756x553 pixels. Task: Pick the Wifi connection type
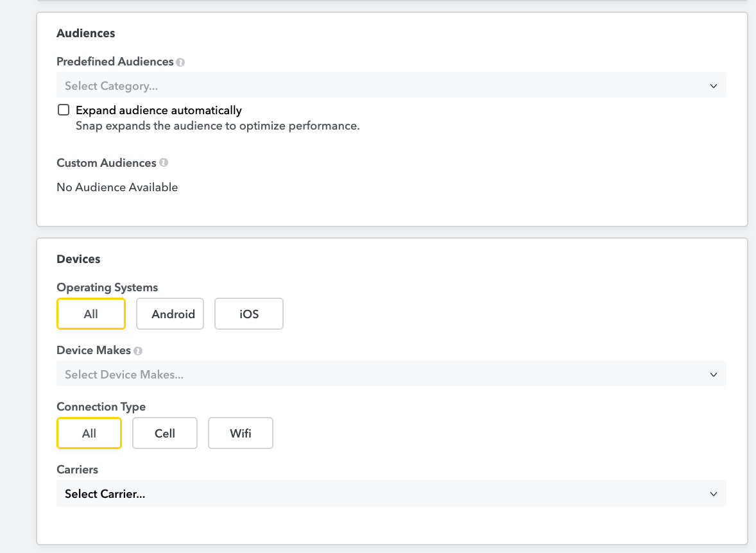(x=241, y=433)
